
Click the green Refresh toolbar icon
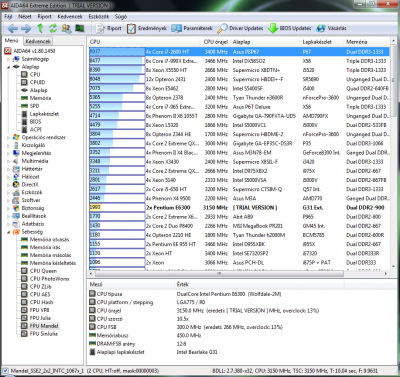click(53, 28)
